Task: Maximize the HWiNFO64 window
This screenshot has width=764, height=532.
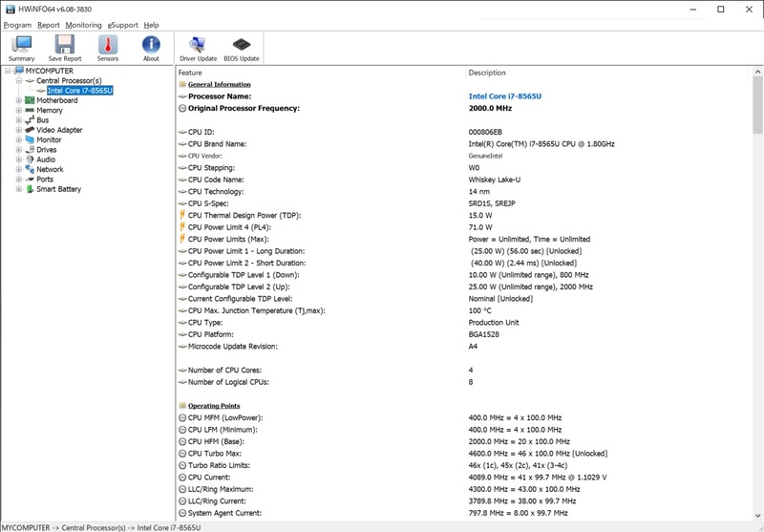Action: [x=721, y=10]
